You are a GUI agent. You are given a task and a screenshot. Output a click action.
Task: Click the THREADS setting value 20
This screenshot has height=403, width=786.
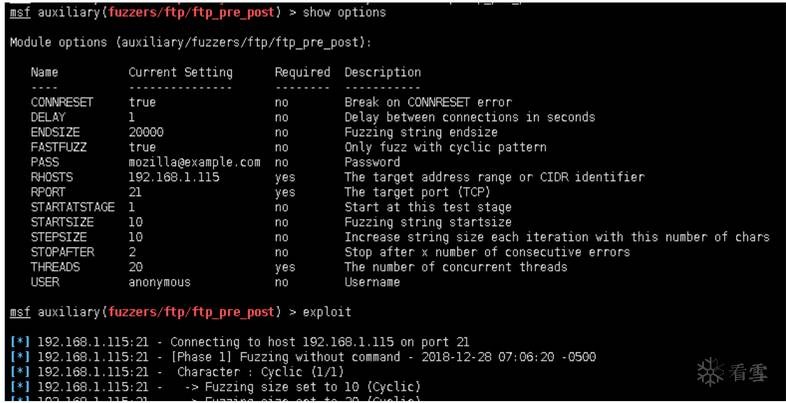[135, 267]
